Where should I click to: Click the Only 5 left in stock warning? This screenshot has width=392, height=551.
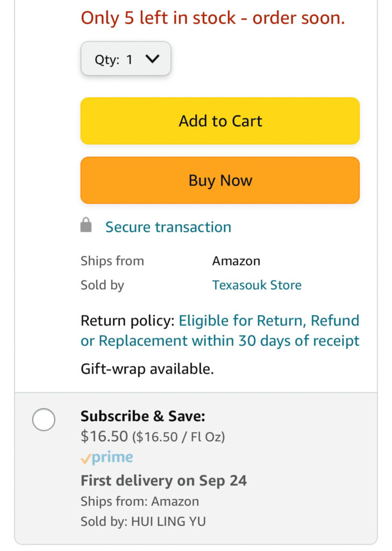coord(212,18)
